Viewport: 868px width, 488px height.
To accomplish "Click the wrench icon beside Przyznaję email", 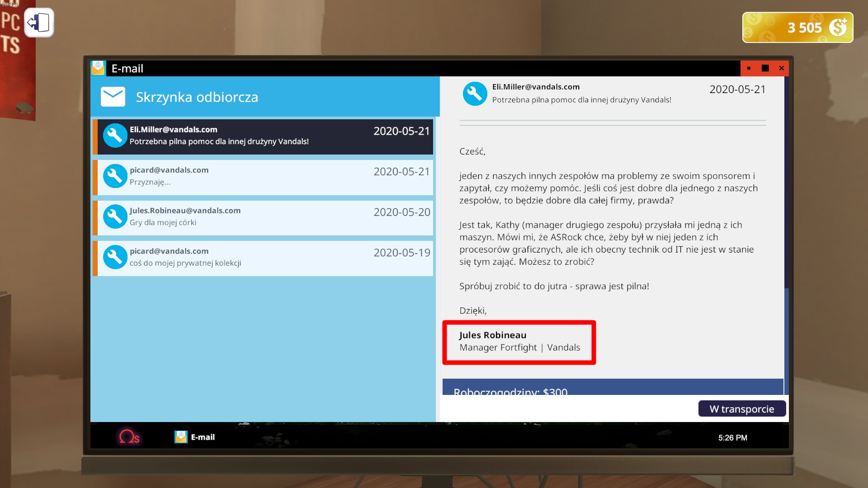I will tap(115, 176).
